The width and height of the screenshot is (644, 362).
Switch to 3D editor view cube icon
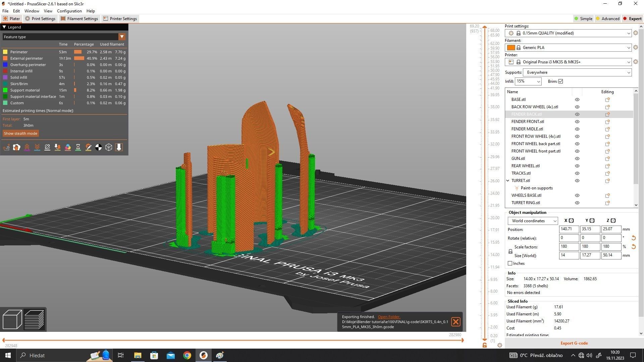pos(12,319)
